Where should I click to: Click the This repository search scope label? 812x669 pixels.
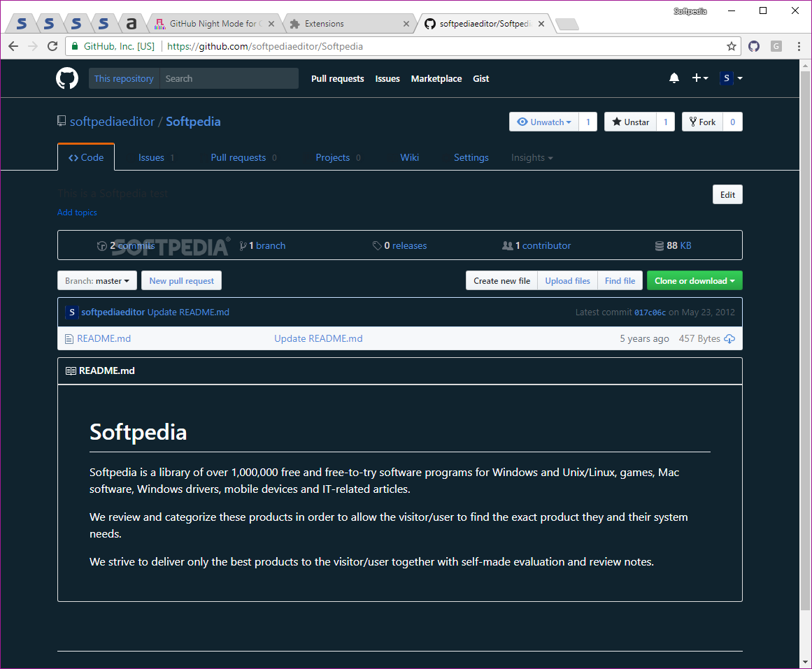pyautogui.click(x=124, y=78)
